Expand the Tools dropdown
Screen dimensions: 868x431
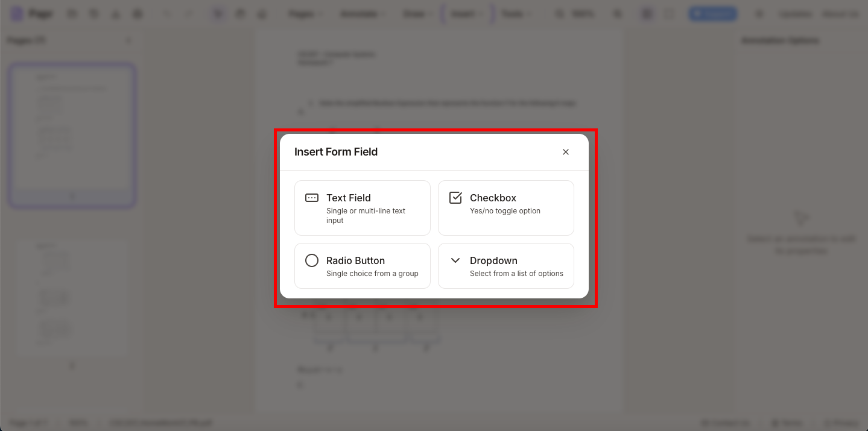click(515, 13)
